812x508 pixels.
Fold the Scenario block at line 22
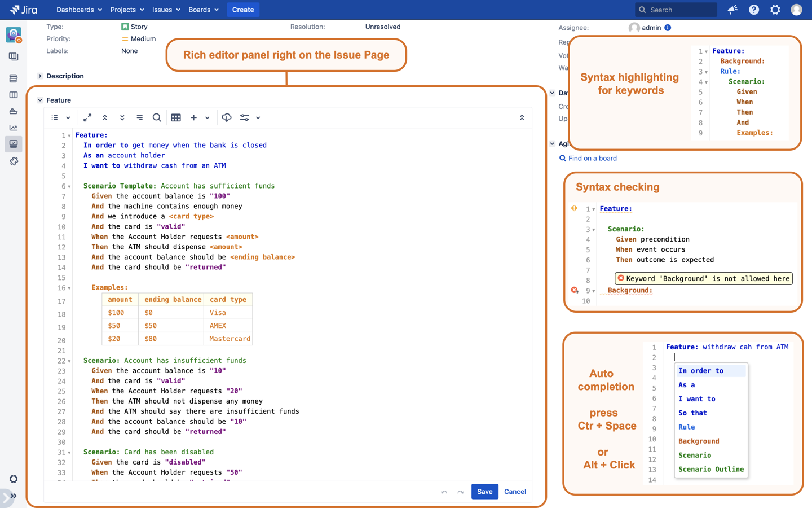point(69,361)
